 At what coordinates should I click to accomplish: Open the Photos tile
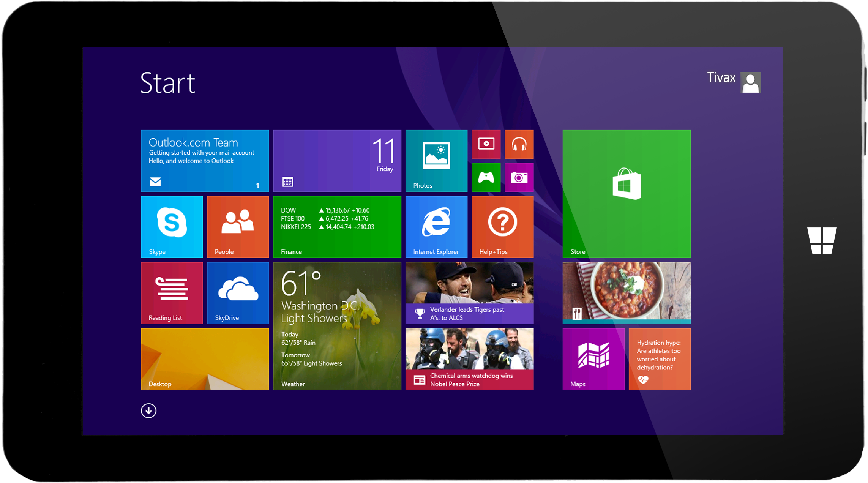tap(436, 161)
